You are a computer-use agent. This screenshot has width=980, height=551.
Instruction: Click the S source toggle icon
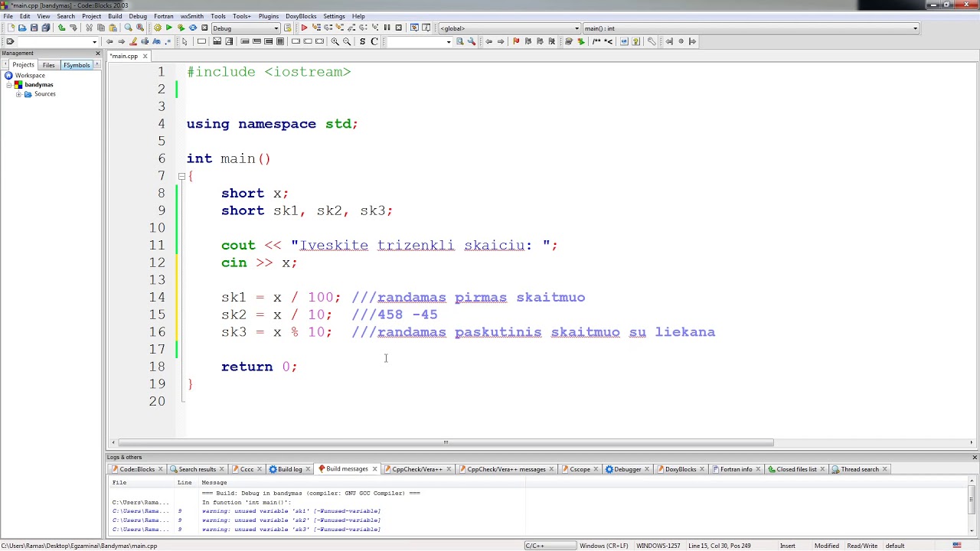[x=362, y=41]
